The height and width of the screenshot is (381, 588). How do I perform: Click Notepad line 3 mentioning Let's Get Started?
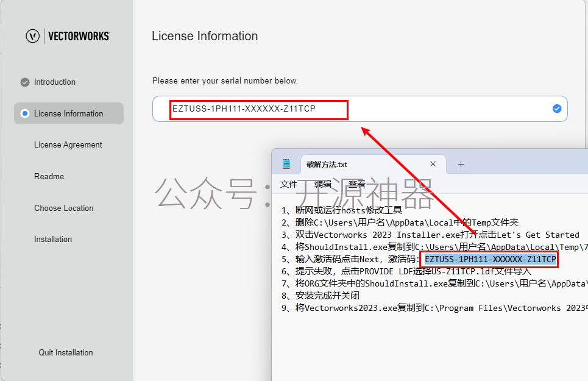pyautogui.click(x=431, y=235)
